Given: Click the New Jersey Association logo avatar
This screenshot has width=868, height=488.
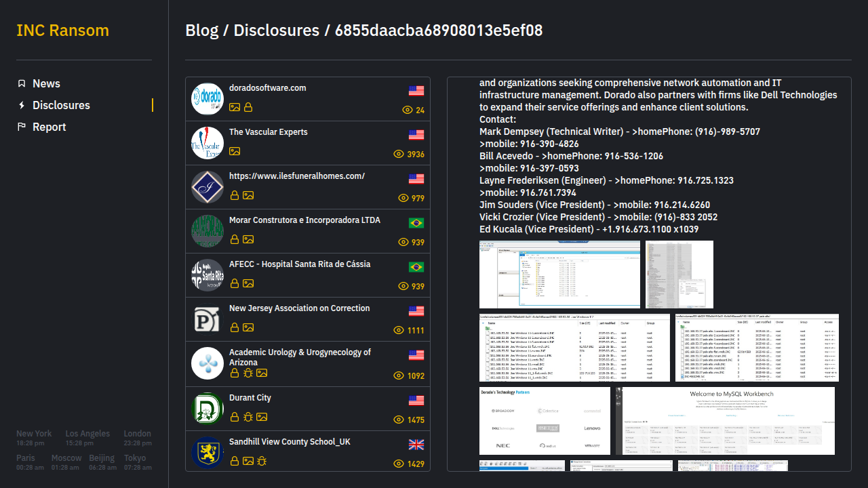Looking at the screenshot, I should point(208,319).
